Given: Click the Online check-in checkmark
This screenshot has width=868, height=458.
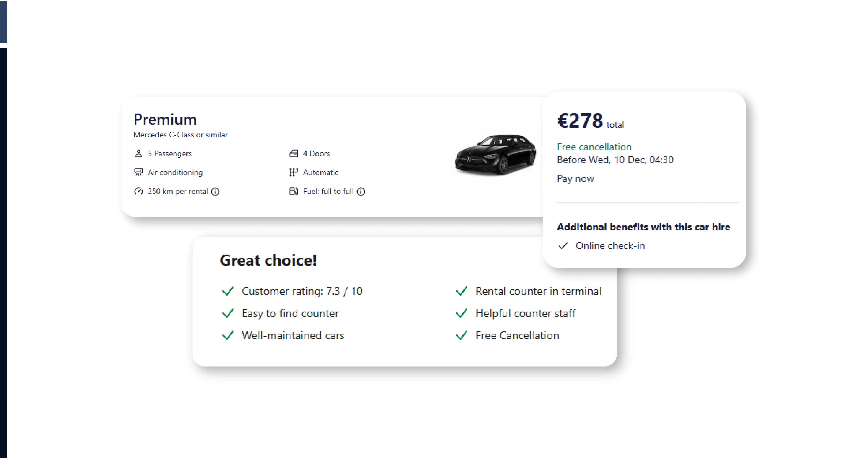Looking at the screenshot, I should (563, 246).
